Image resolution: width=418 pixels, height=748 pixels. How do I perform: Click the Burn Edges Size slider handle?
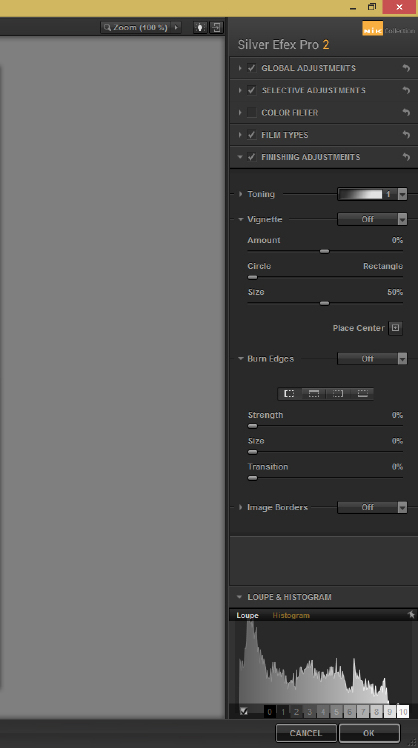(x=252, y=452)
